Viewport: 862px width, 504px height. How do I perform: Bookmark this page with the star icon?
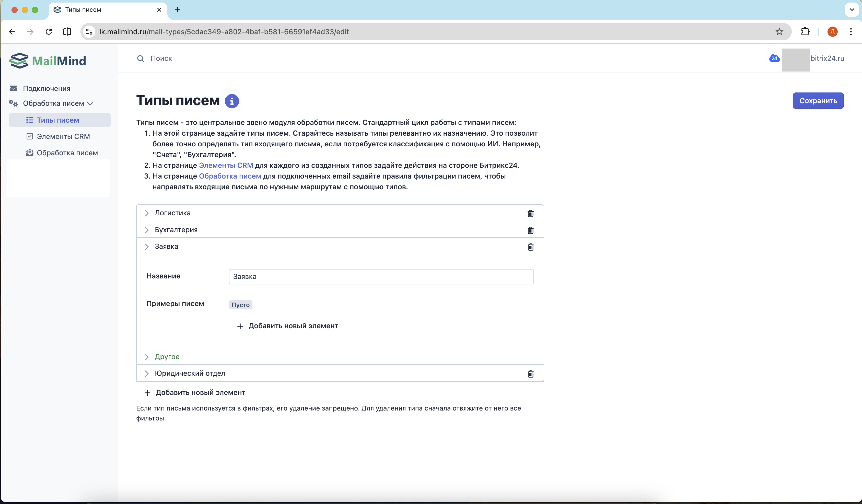[779, 32]
